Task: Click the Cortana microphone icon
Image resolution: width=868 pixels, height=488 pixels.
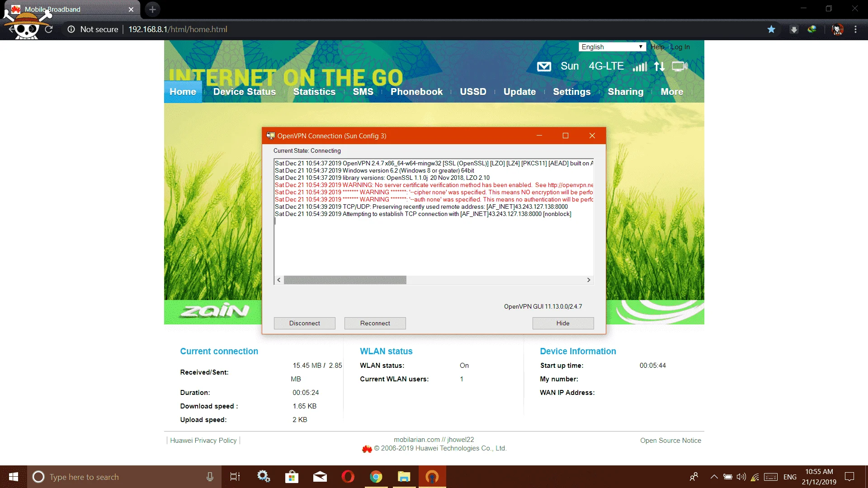Action: click(210, 477)
